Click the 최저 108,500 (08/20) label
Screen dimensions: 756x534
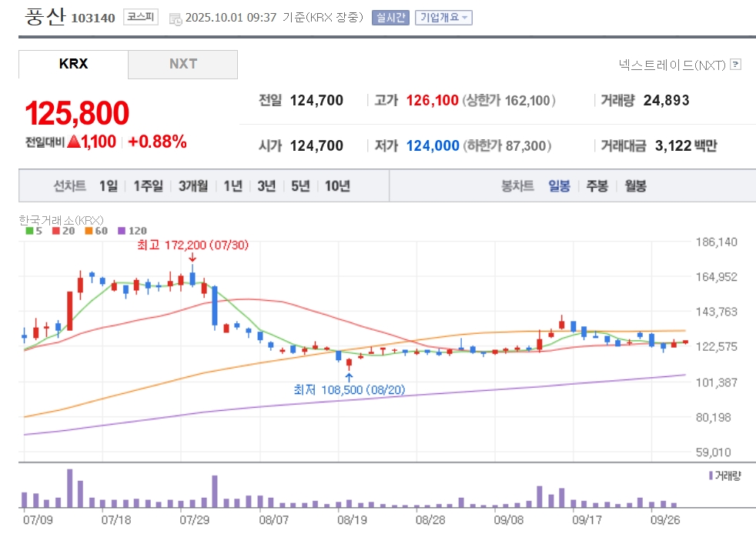point(350,389)
